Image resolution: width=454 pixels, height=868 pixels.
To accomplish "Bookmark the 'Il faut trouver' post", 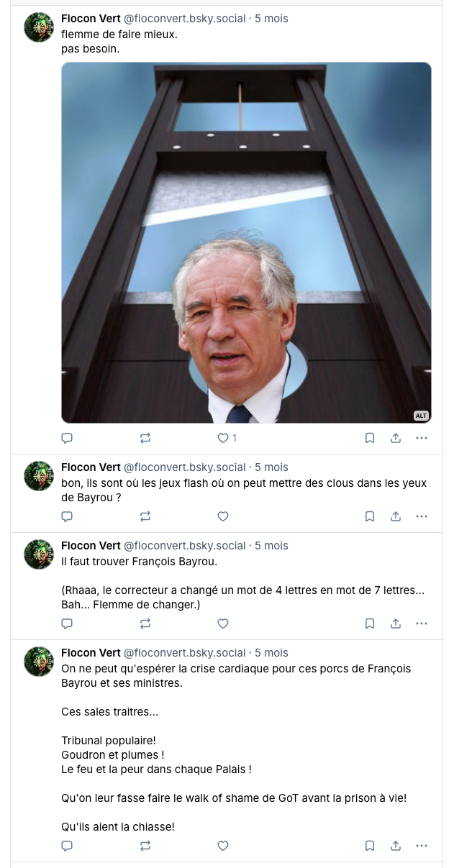I will point(369,623).
